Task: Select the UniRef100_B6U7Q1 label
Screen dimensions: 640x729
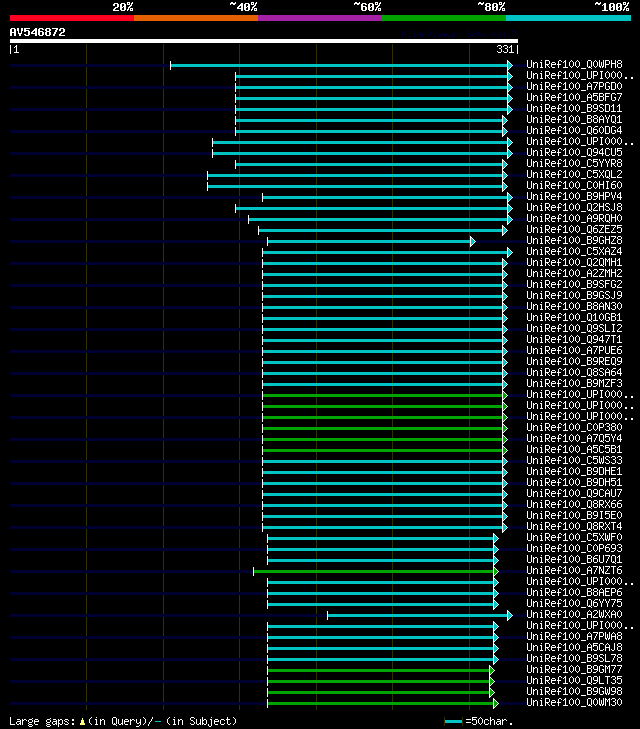Action: pos(574,559)
